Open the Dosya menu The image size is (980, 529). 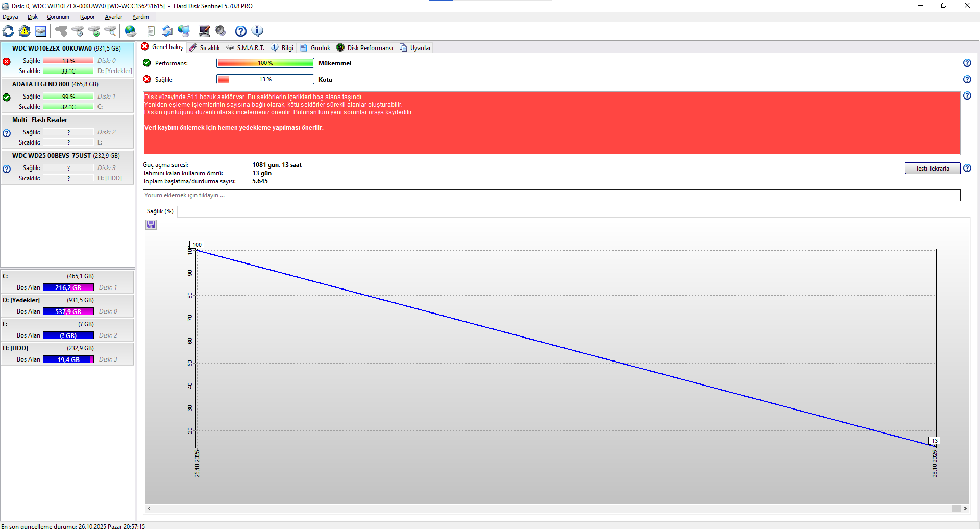point(10,17)
